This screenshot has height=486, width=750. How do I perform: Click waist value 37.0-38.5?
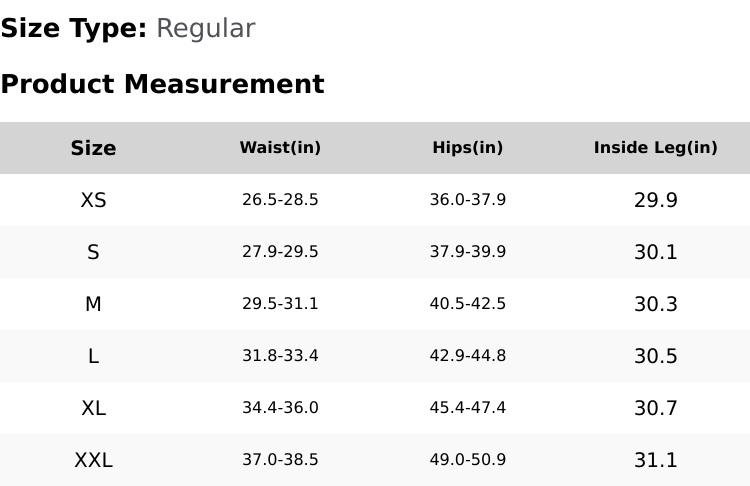[x=280, y=460]
